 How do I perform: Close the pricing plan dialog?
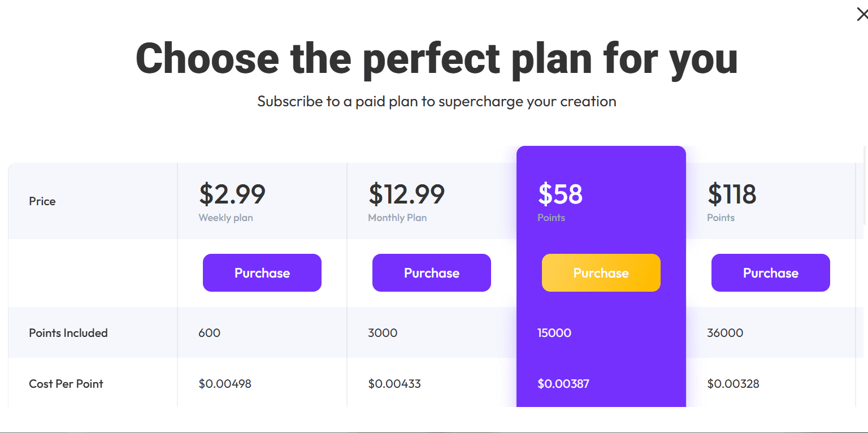[x=862, y=15]
